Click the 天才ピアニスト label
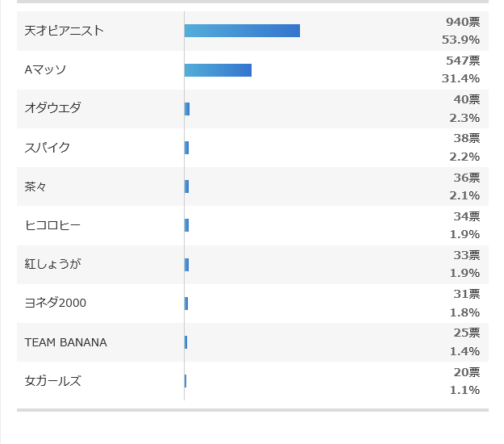The height and width of the screenshot is (444, 504). point(65,31)
